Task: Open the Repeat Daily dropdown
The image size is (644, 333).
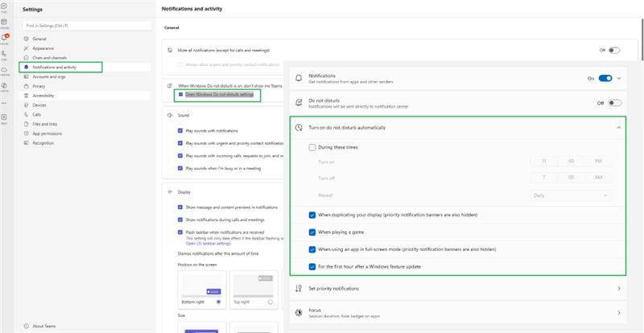Action: point(572,195)
